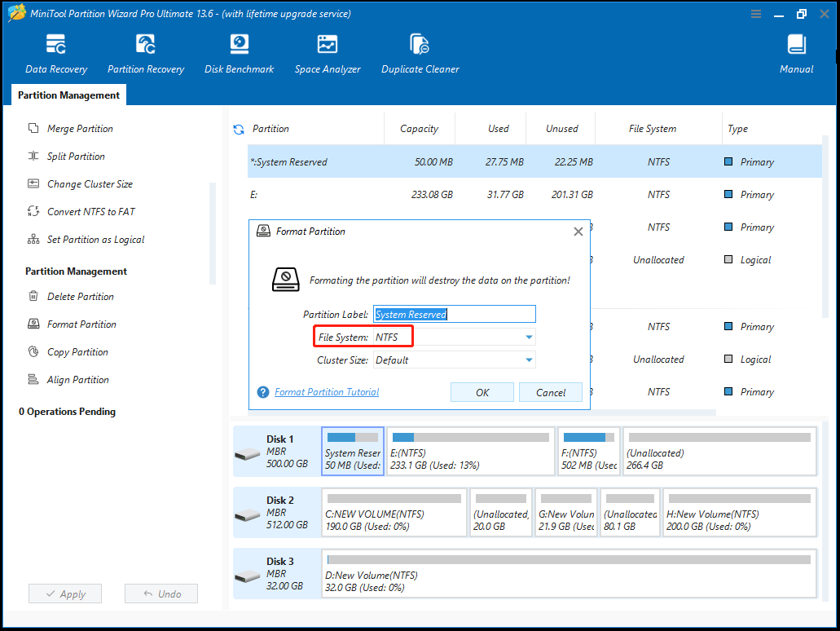Select the 80.1 GB Unallocated block on Disk 2
The height and width of the screenshot is (631, 840).
pyautogui.click(x=630, y=513)
